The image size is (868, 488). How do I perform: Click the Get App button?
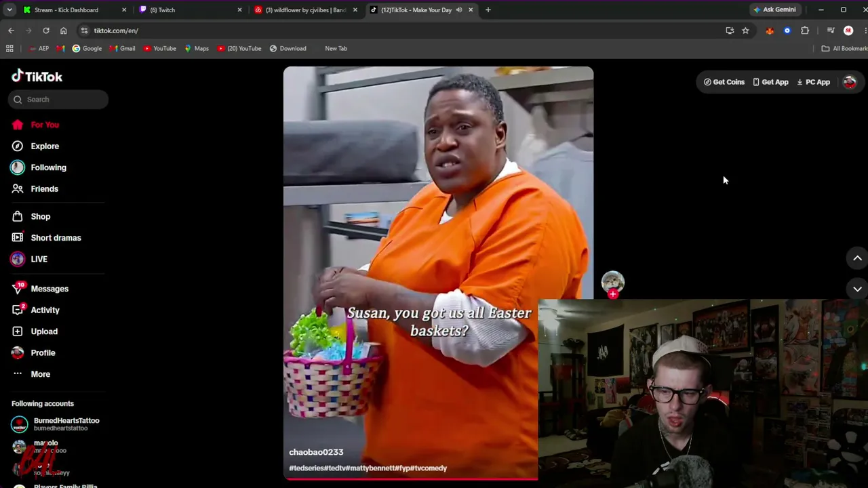pos(771,82)
